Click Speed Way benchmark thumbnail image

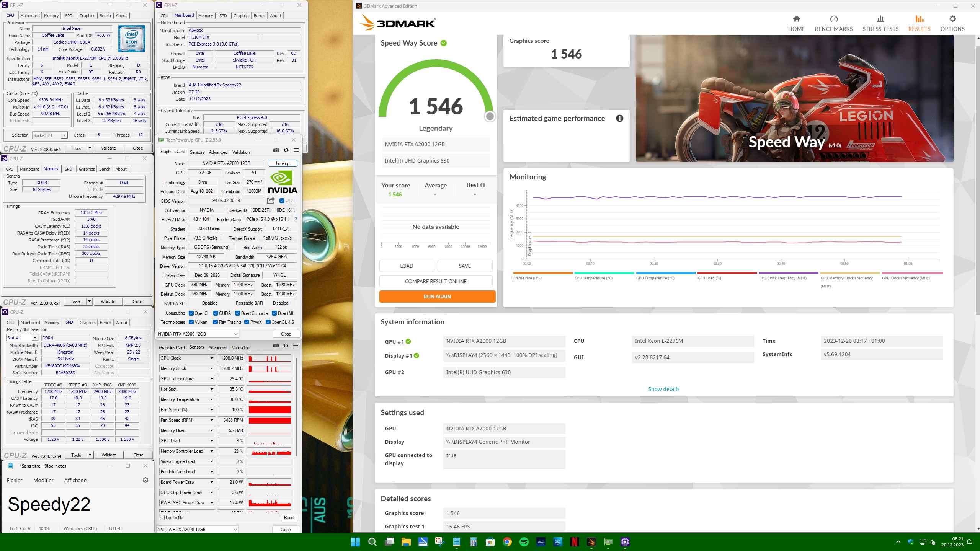coord(794,98)
